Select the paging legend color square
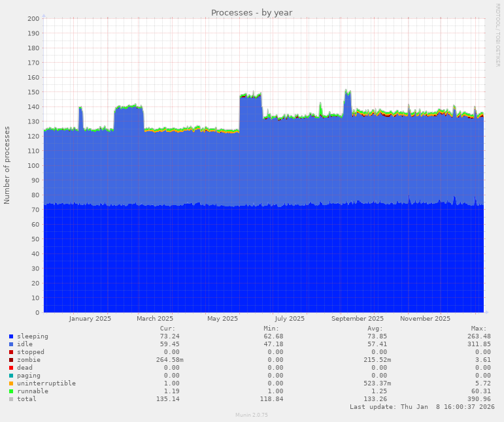This screenshot has height=422, width=504. [x=11, y=376]
